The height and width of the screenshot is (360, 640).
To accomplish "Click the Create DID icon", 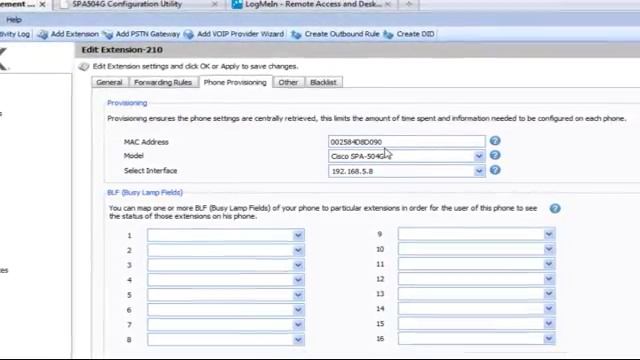I will tap(388, 35).
